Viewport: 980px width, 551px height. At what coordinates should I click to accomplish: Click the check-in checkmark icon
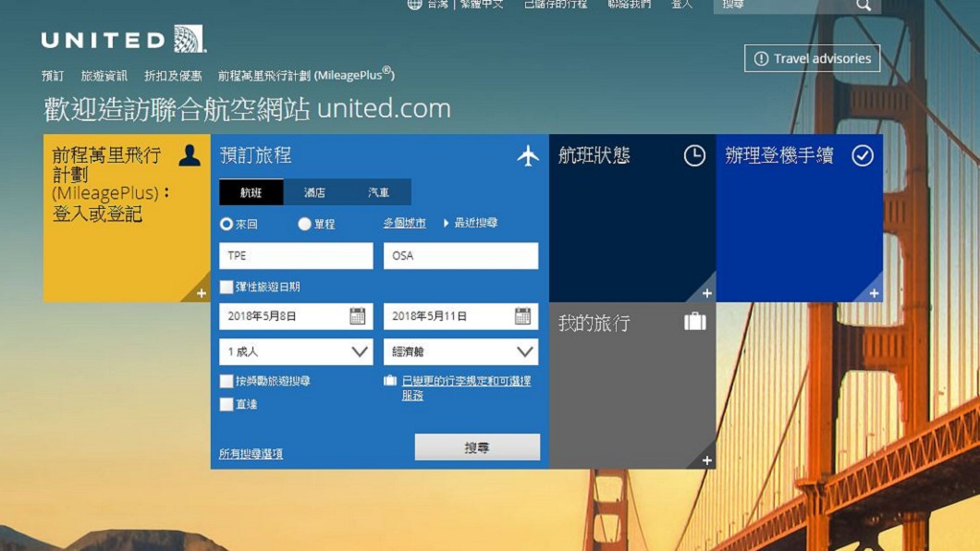(863, 155)
